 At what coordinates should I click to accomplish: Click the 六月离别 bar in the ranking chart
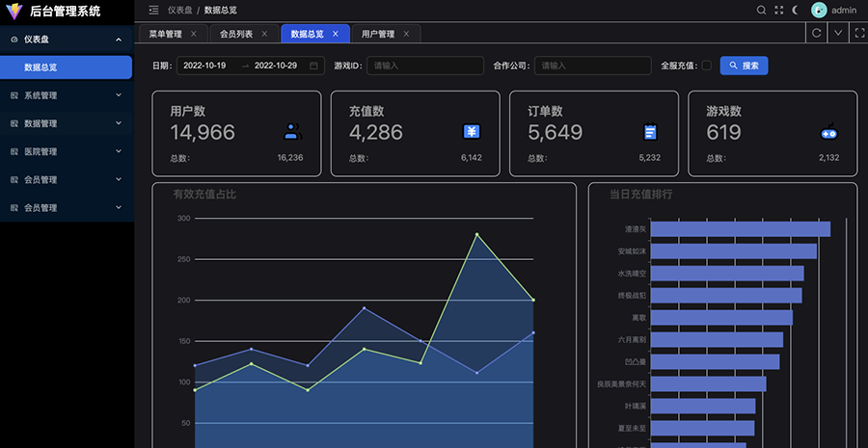point(717,339)
